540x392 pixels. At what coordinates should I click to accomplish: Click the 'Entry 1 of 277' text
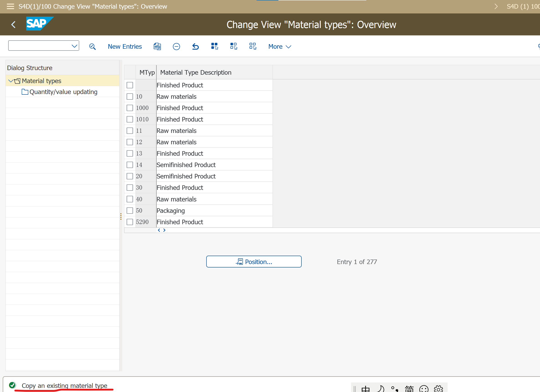(357, 262)
